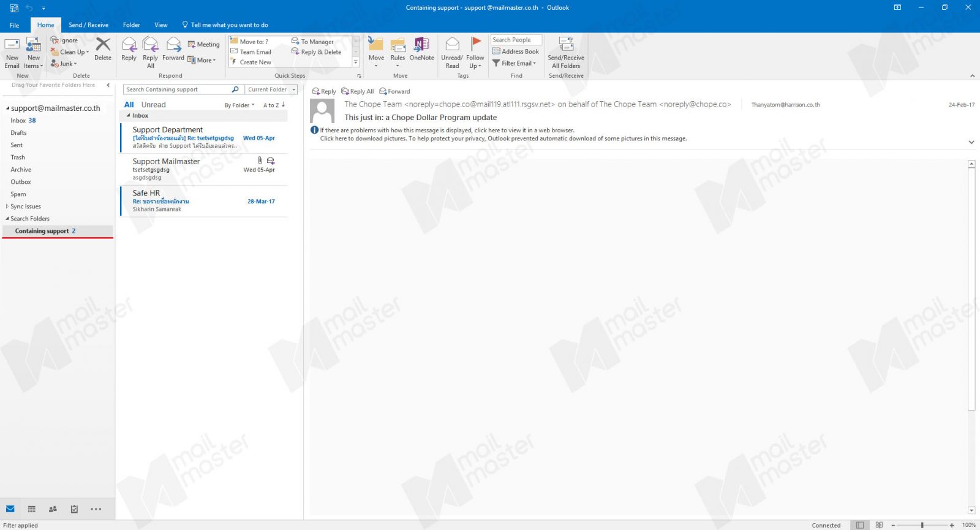980x530 pixels.
Task: Toggle Unread/Read status
Action: 452,53
